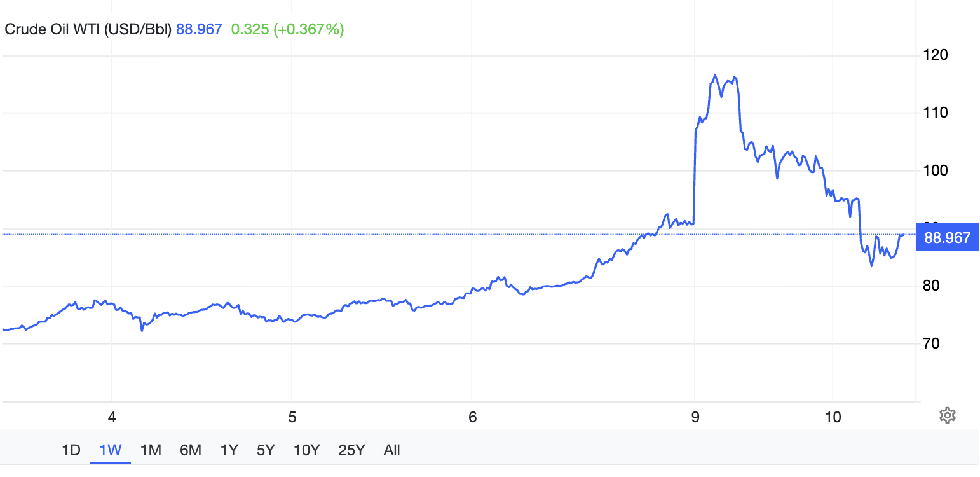Click the blue 88.967 price axis badge
Image resolution: width=980 pixels, height=477 pixels.
(947, 237)
